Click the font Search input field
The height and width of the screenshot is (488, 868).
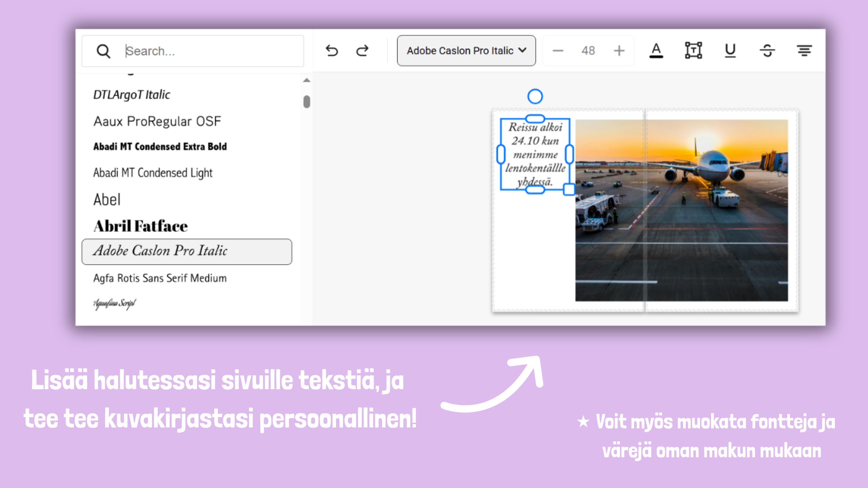point(212,51)
